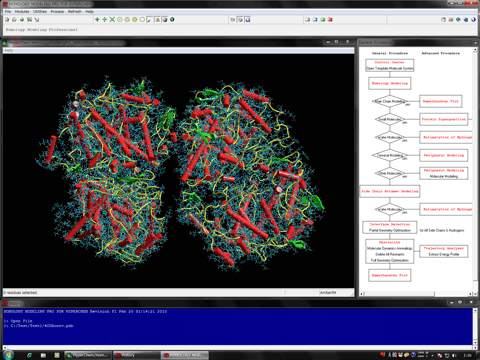The width and height of the screenshot is (480, 360).
Task: Click the green X toolbar icon
Action: coord(112,20)
